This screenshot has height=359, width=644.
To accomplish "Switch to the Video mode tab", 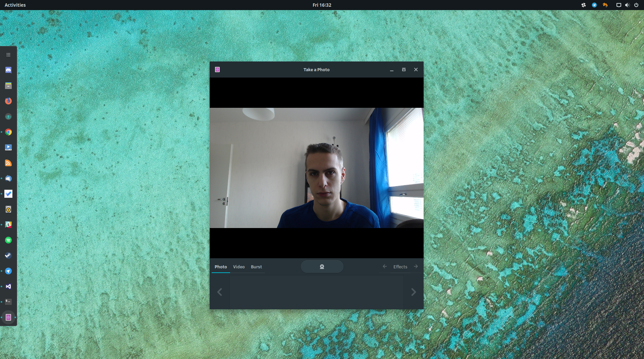I will click(x=239, y=267).
